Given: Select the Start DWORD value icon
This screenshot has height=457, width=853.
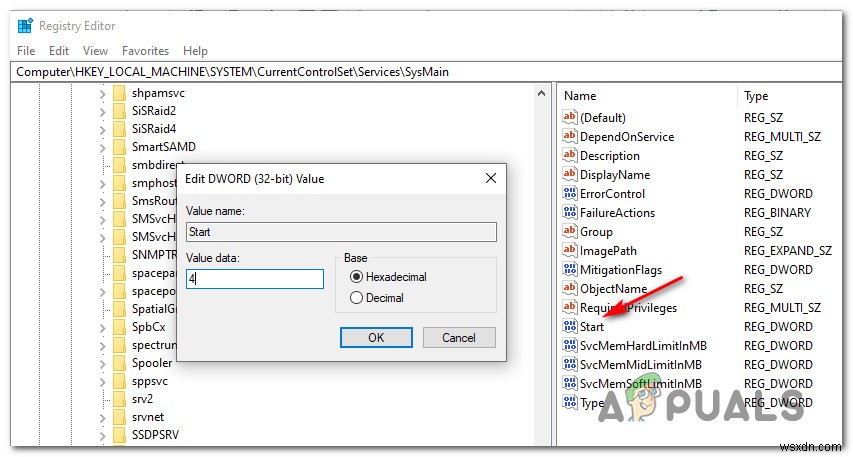Looking at the screenshot, I should (x=570, y=326).
